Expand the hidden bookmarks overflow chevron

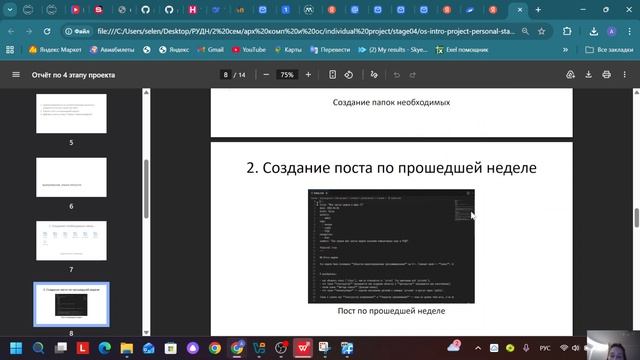[565, 50]
